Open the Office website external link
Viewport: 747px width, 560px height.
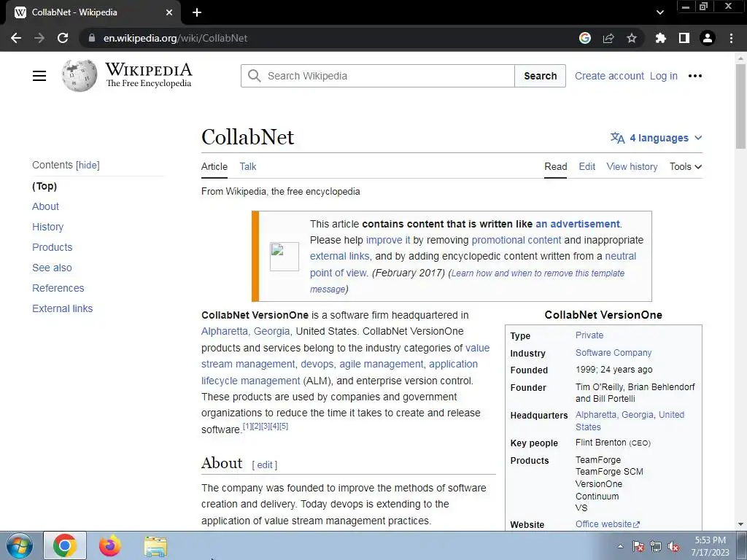(608, 524)
